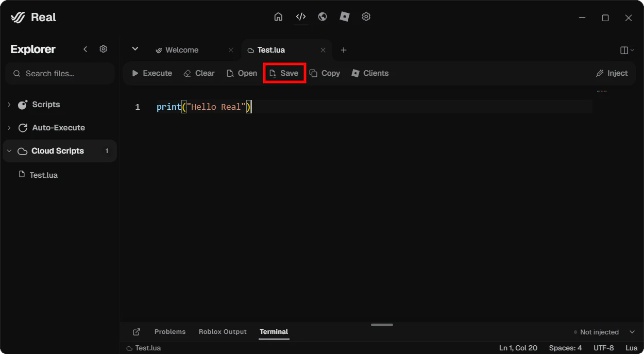The image size is (644, 354).
Task: Click Test.lua in status bar
Action: point(144,348)
